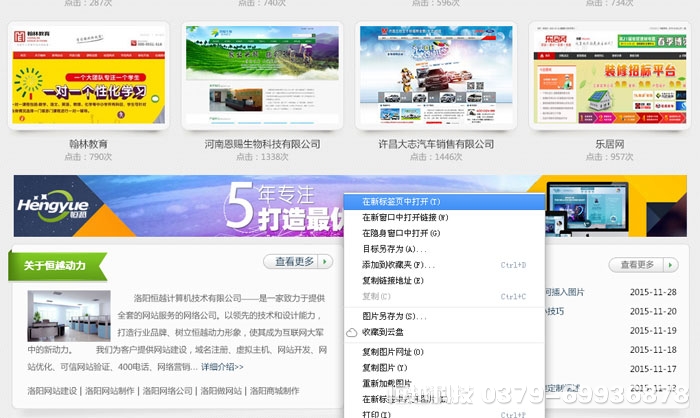Select 在新标签页中打开 from context menu
The height and width of the screenshot is (418, 700).
[x=406, y=202]
